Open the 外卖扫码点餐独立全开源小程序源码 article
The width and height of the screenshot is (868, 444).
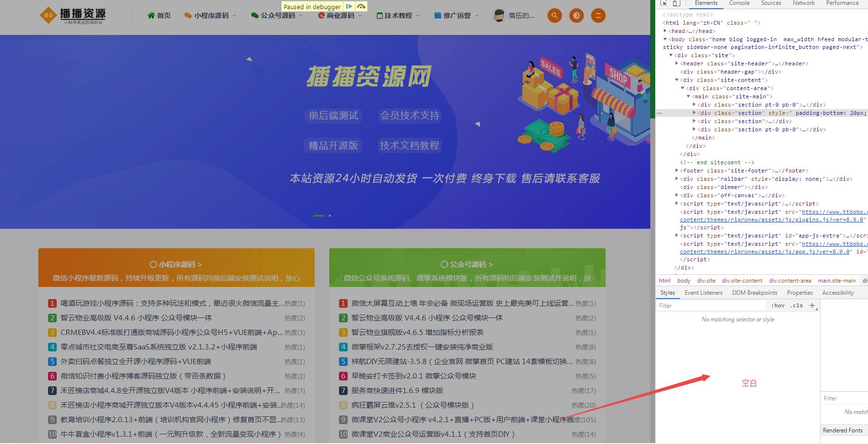click(136, 362)
